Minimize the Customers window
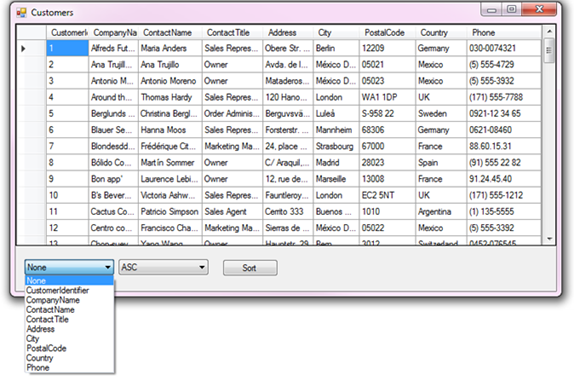574x381 pixels. 492,10
